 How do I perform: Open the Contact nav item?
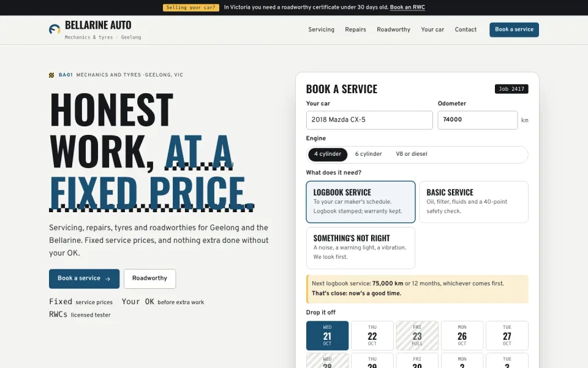tap(466, 29)
